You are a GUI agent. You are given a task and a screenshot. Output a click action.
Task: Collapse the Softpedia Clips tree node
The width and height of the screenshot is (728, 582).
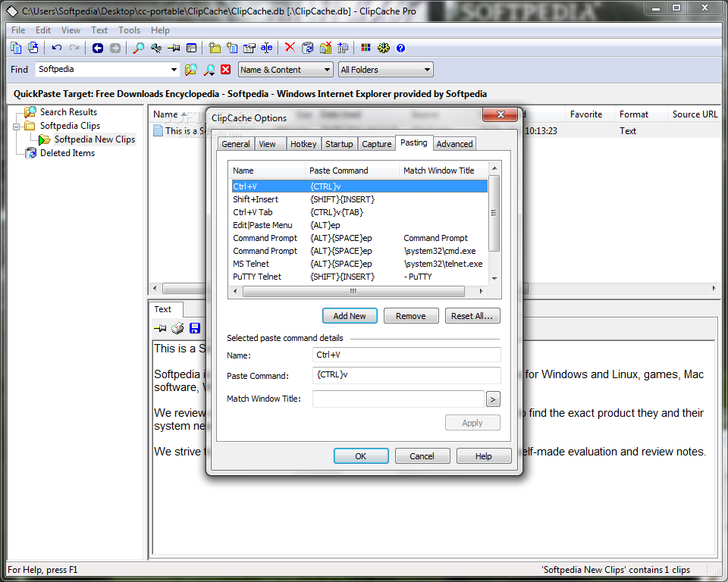click(16, 127)
